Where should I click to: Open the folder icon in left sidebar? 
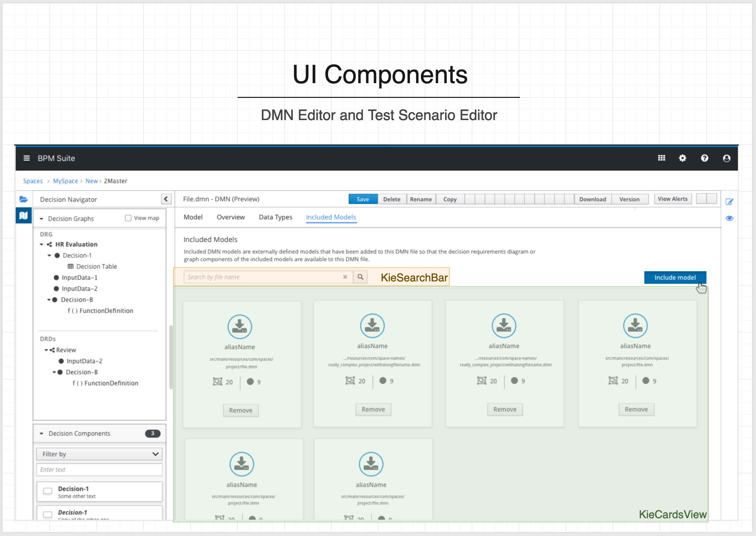(x=23, y=199)
